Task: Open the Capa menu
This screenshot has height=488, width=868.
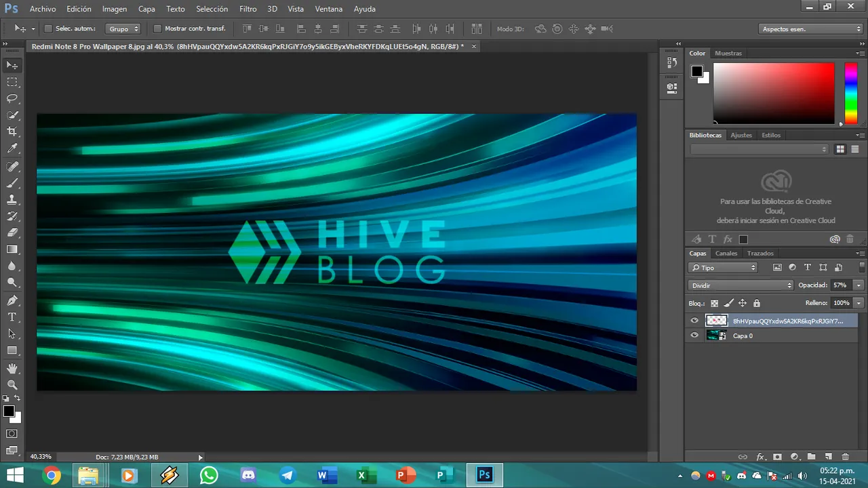Action: 146,9
